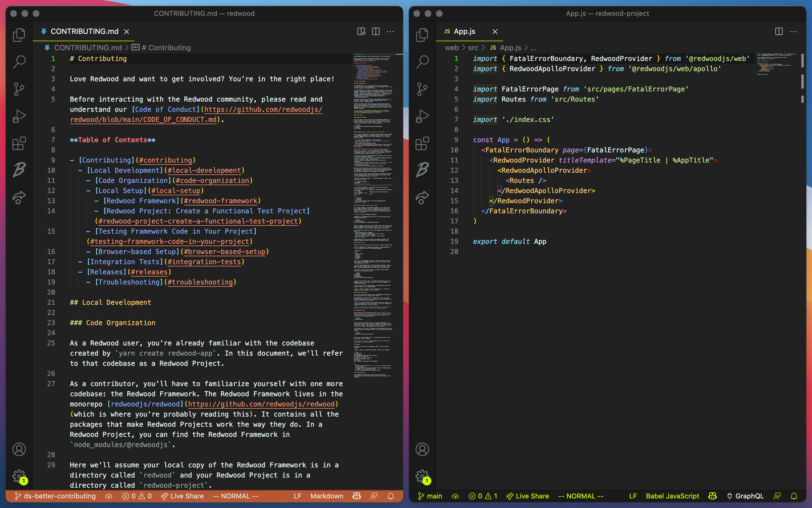Viewport: 812px width, 508px height.
Task: Click 'src' breadcrumb in App.js window
Action: [x=473, y=48]
